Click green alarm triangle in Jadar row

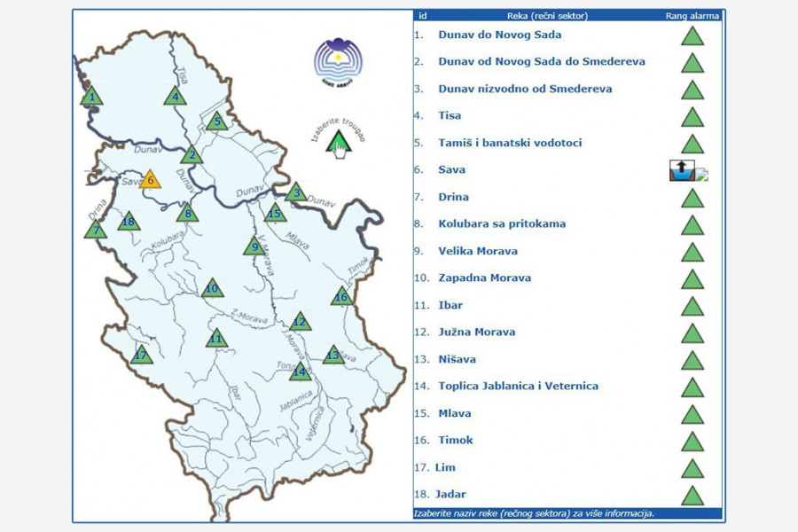click(x=692, y=496)
